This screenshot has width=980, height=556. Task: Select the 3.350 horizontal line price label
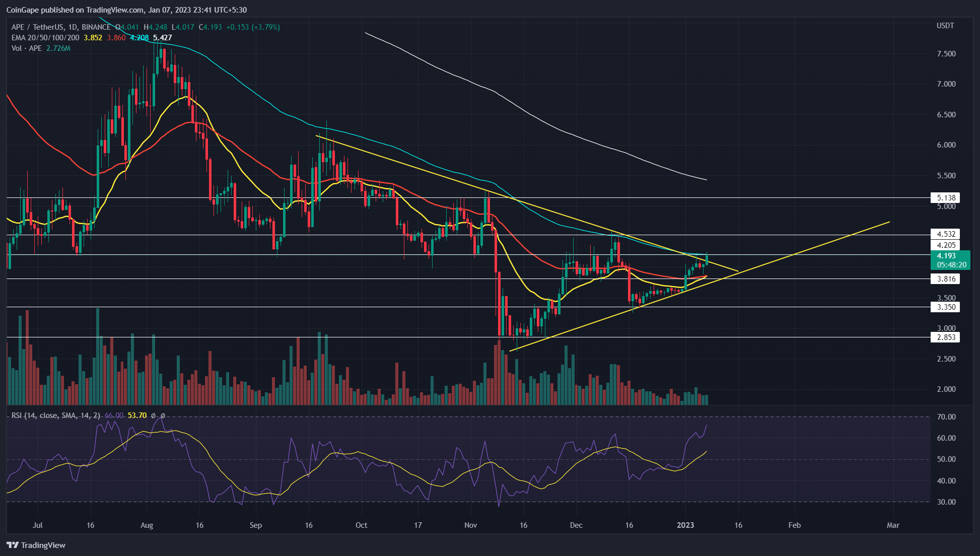[x=945, y=307]
